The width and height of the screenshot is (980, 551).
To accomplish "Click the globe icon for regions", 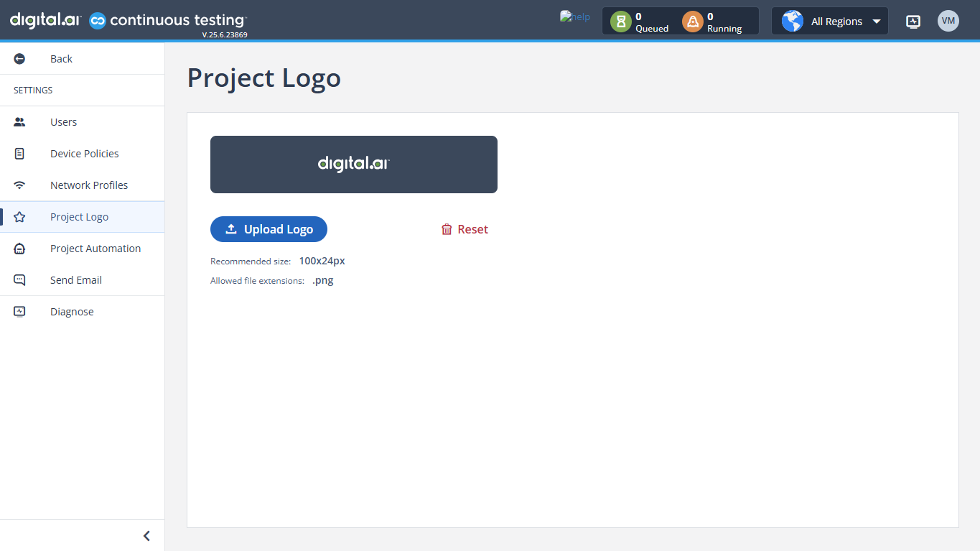I will (x=793, y=22).
